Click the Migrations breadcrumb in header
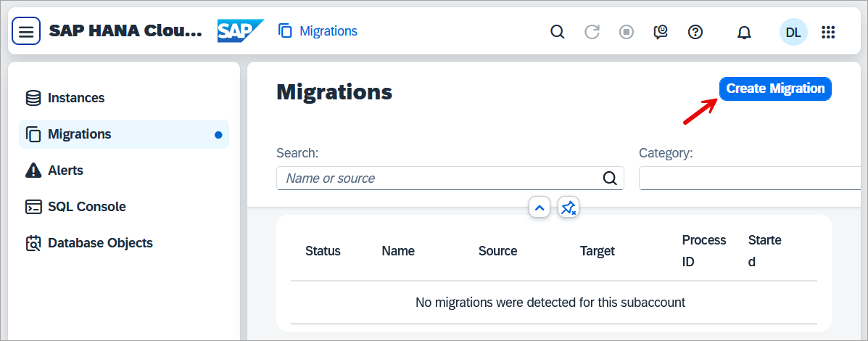Image resolution: width=868 pixels, height=341 pixels. pyautogui.click(x=318, y=31)
